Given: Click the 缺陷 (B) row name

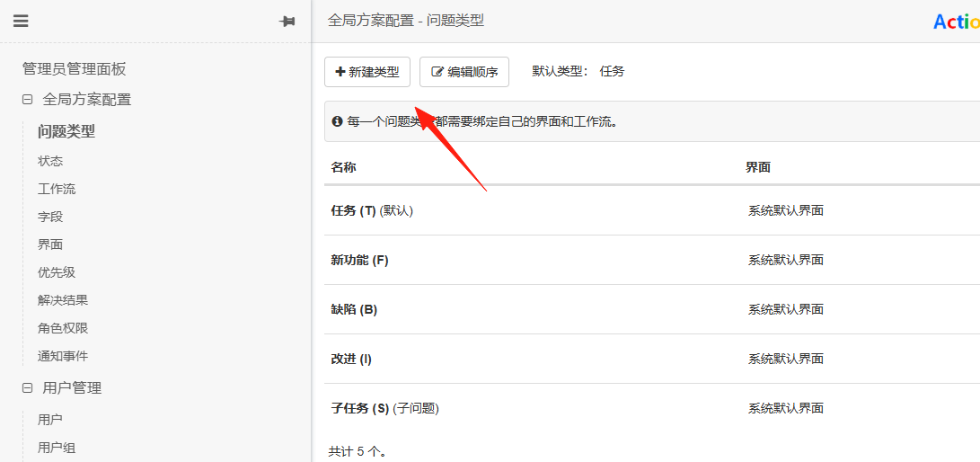Looking at the screenshot, I should point(354,309).
